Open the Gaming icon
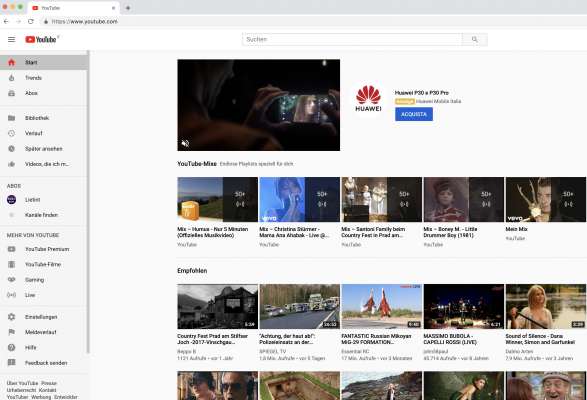587x400 pixels. coord(12,280)
